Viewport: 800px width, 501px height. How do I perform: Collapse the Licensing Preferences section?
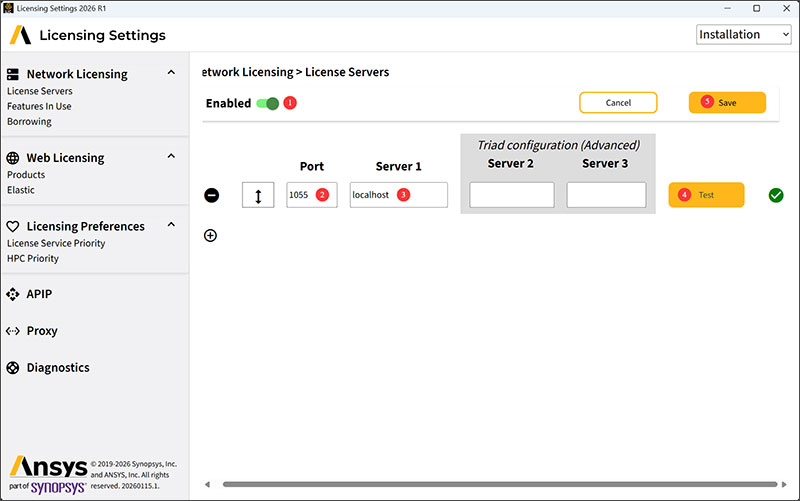[x=171, y=224]
